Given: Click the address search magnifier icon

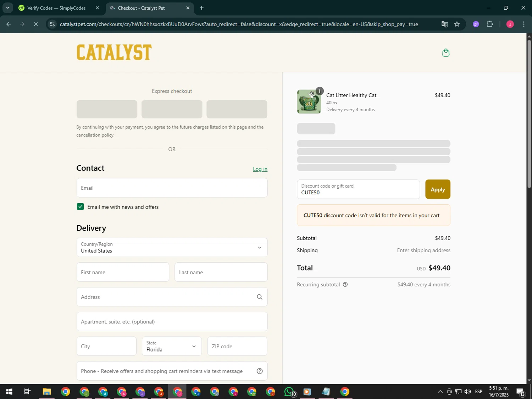Looking at the screenshot, I should click(260, 297).
